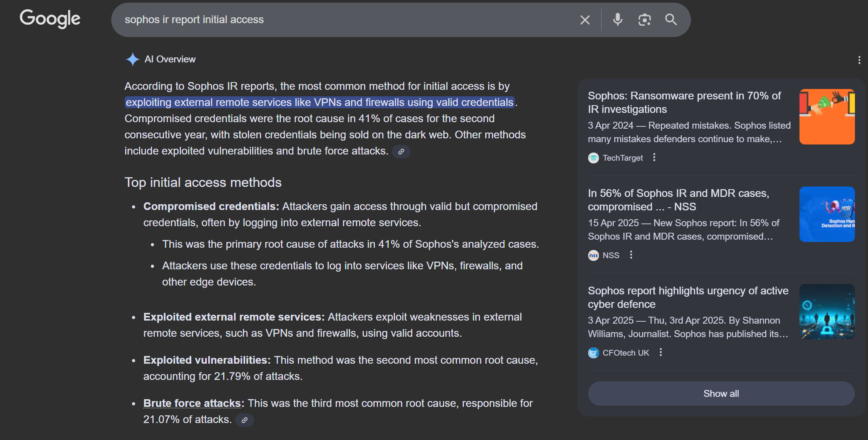This screenshot has height=440, width=868.
Task: Click the magnifying glass search icon
Action: [x=671, y=20]
